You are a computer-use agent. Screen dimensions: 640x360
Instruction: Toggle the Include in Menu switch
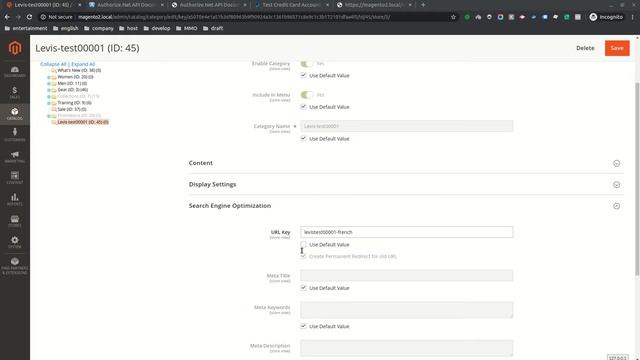[x=307, y=95]
